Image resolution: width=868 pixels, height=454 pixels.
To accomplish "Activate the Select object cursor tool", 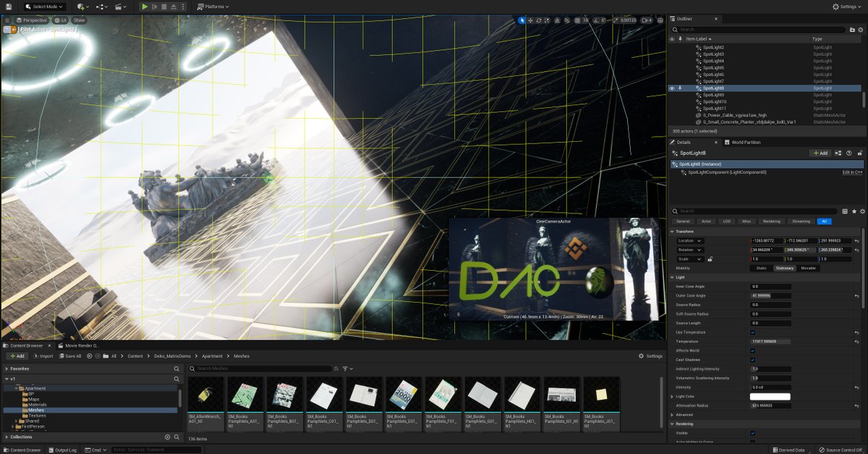I will pyautogui.click(x=522, y=20).
